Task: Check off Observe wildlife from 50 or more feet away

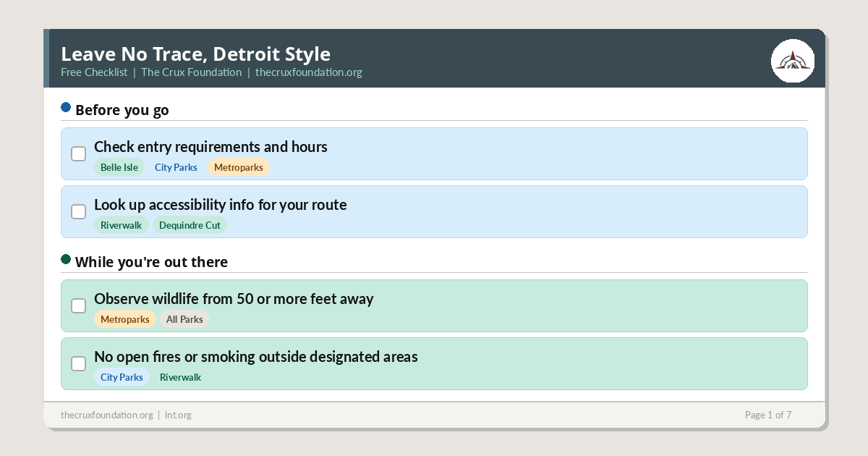Action: pos(78,305)
